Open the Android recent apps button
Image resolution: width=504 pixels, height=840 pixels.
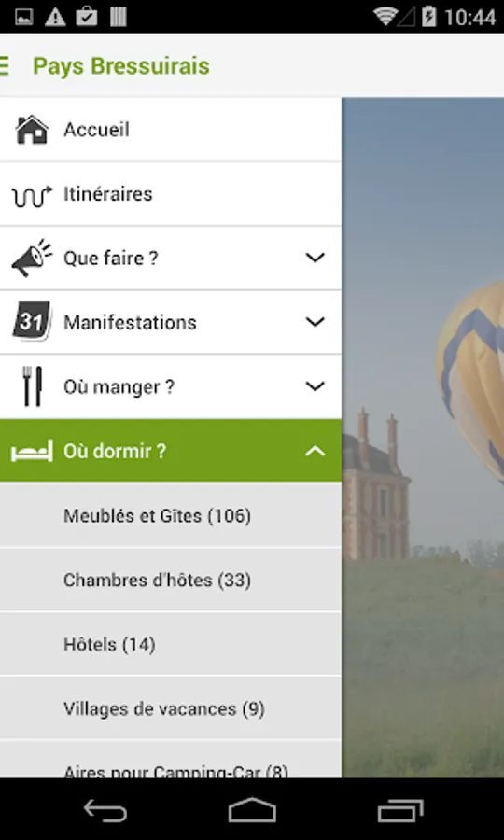[x=400, y=810]
